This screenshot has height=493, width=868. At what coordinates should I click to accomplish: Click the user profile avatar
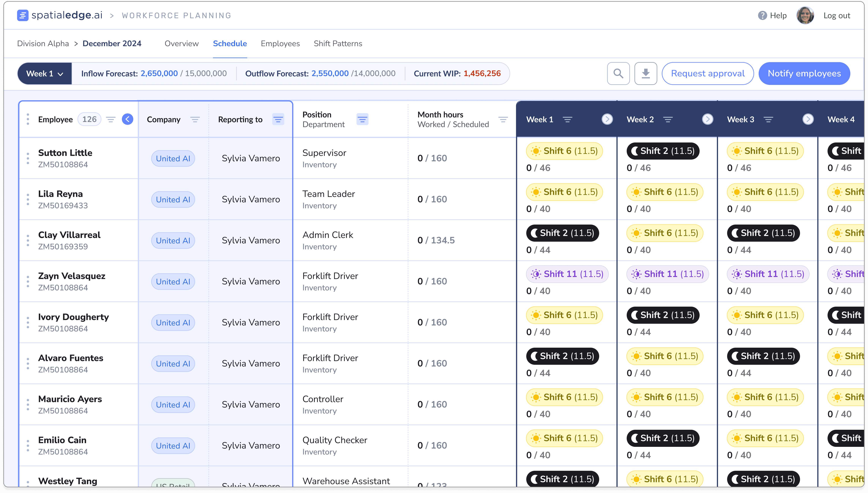(x=805, y=16)
